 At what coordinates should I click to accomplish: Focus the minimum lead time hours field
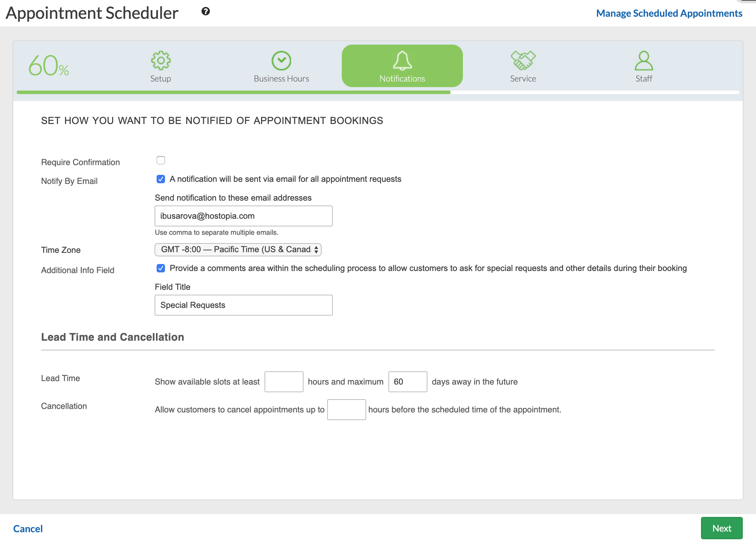[x=284, y=382]
